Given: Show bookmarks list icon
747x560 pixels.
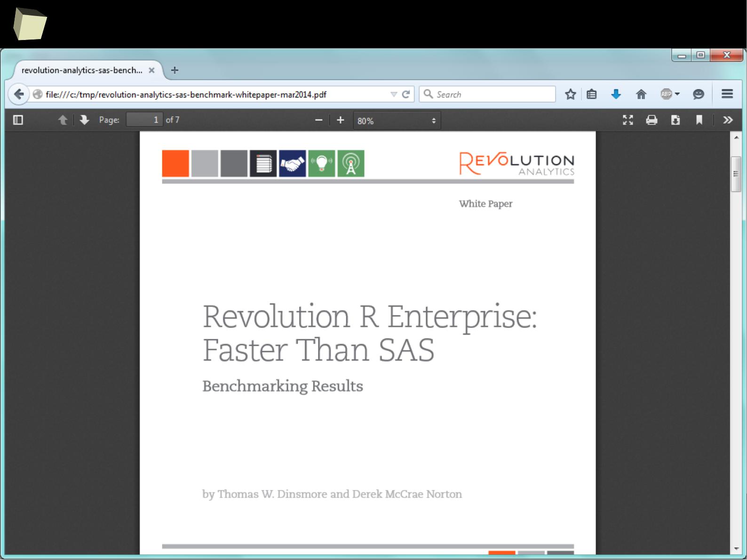Looking at the screenshot, I should (592, 94).
